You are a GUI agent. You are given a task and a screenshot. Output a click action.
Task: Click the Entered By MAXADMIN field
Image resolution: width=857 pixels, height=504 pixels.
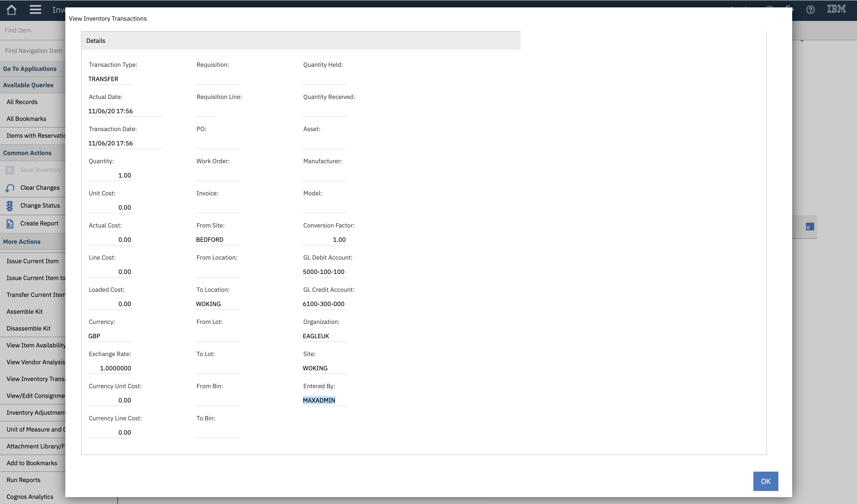(319, 400)
